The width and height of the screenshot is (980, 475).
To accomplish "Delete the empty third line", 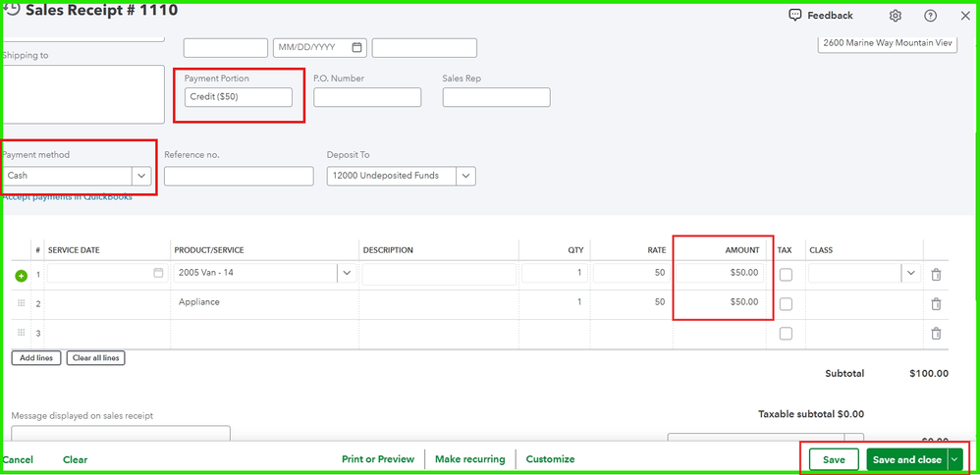I will (936, 333).
